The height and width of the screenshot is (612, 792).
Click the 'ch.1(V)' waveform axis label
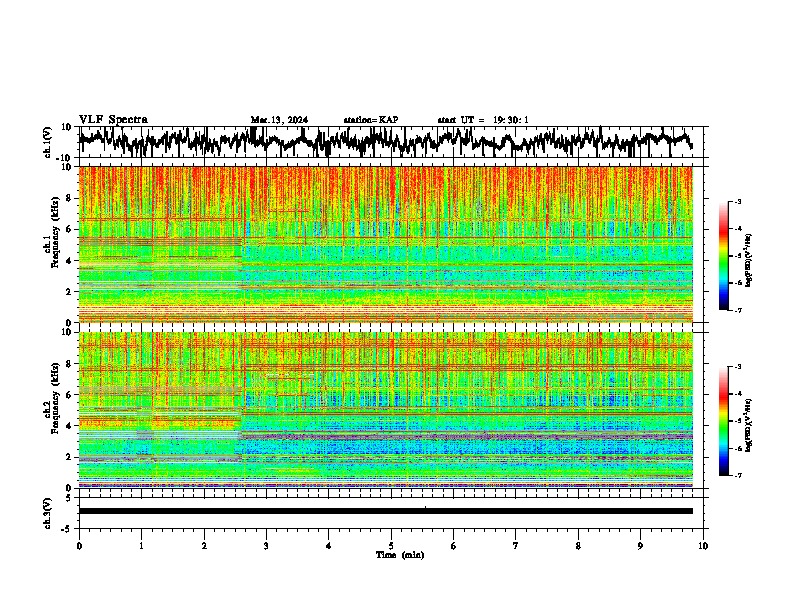48,142
